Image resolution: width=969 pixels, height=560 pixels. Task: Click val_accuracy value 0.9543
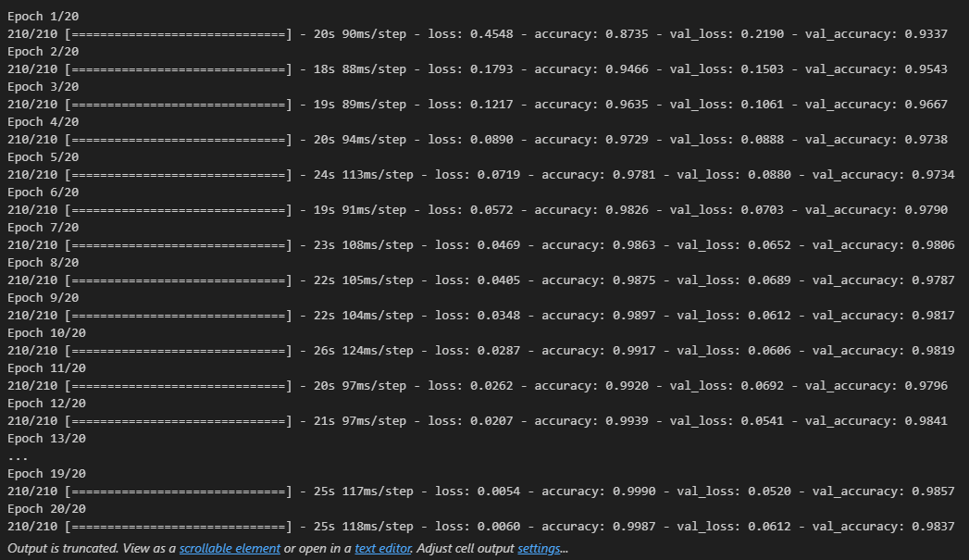coord(926,69)
